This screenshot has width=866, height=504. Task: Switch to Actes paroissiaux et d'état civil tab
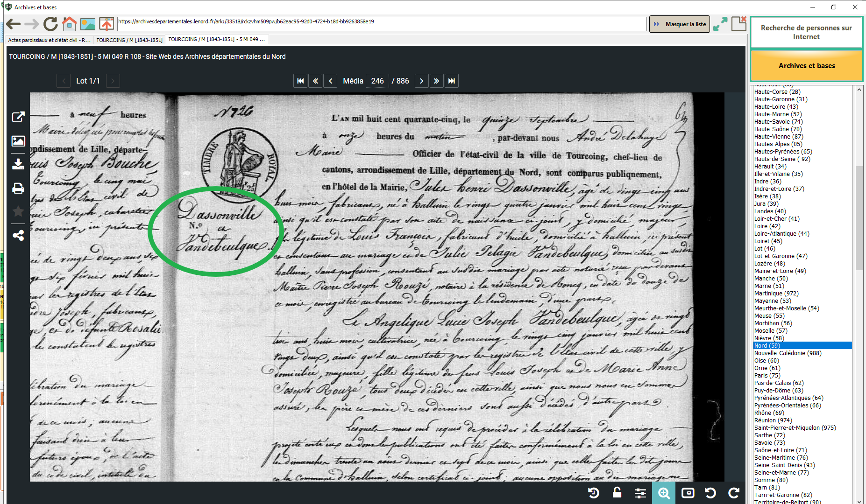point(49,40)
